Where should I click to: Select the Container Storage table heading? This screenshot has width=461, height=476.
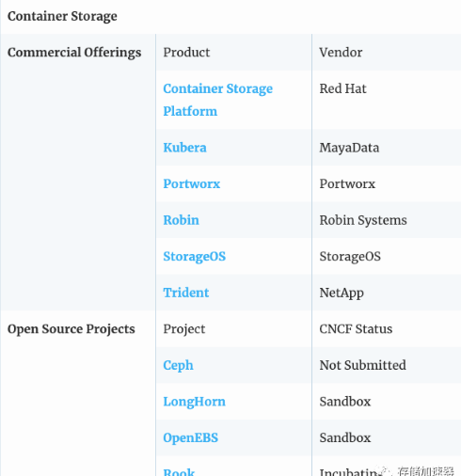click(62, 16)
